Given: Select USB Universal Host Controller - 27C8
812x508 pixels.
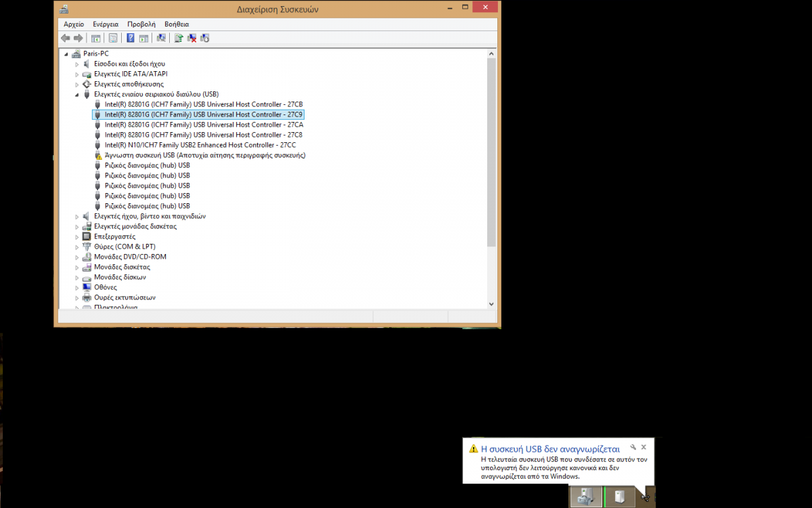Looking at the screenshot, I should (x=204, y=135).
